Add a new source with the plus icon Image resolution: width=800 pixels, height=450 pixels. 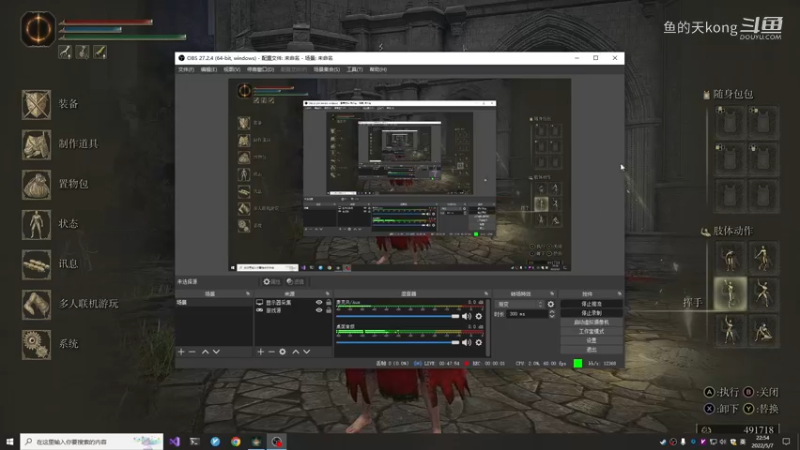coord(260,352)
